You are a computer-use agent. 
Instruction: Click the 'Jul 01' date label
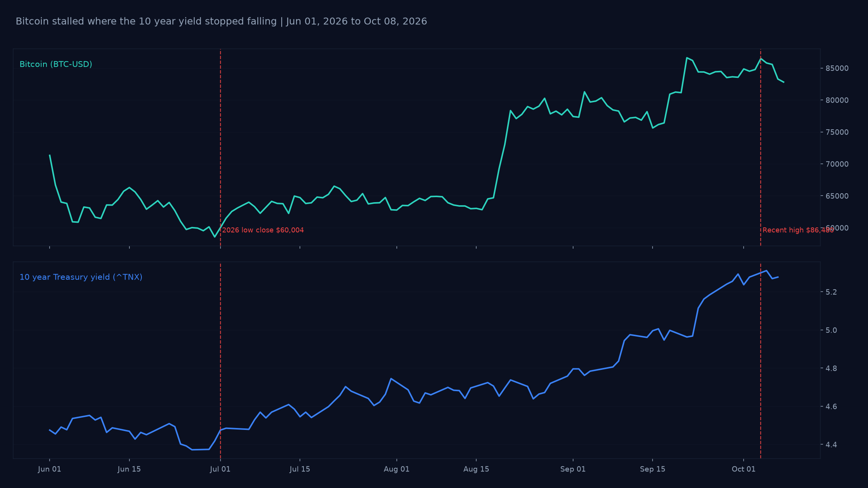tap(220, 469)
